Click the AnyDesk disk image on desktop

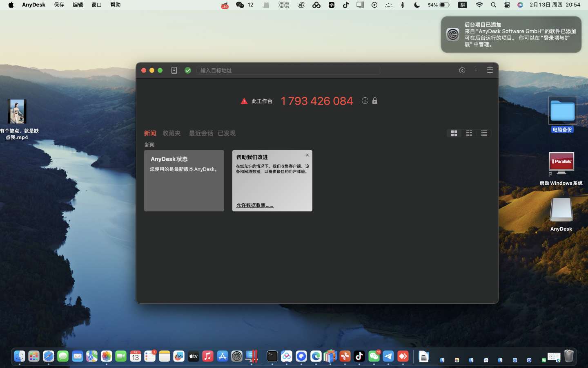click(x=561, y=215)
